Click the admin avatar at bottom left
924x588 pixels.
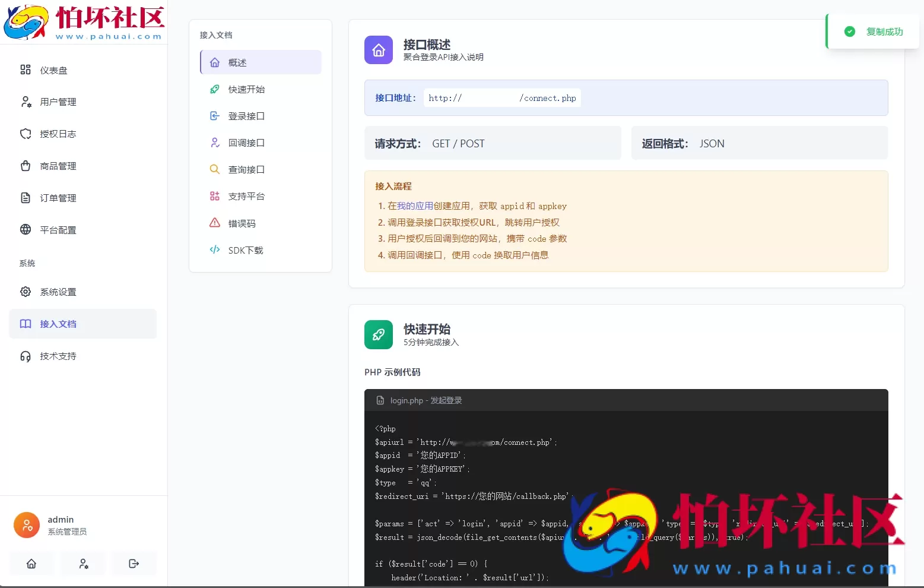pos(26,525)
